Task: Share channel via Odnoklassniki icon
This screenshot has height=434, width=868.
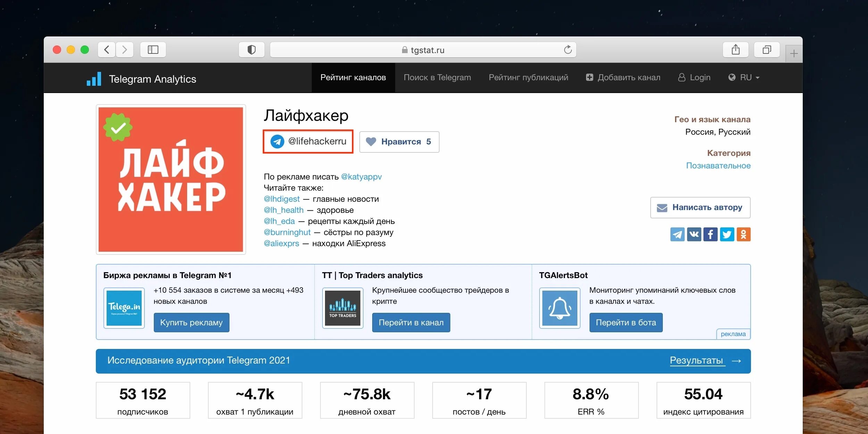Action: [743, 234]
